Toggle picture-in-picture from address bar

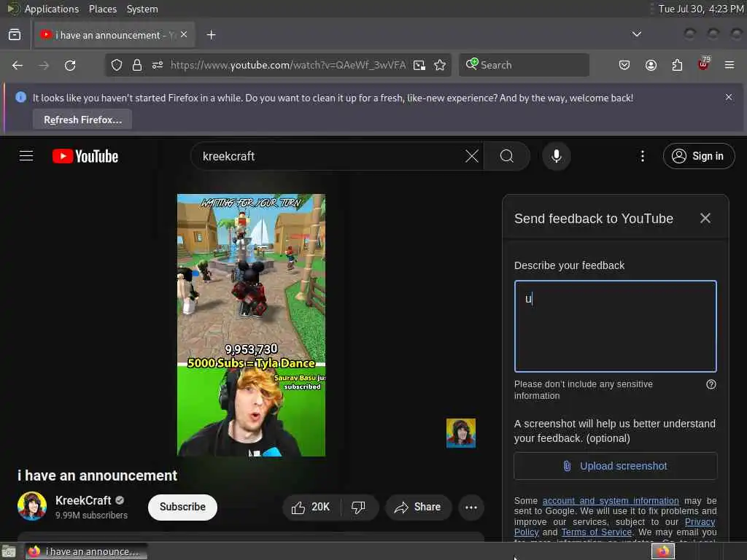click(x=419, y=65)
